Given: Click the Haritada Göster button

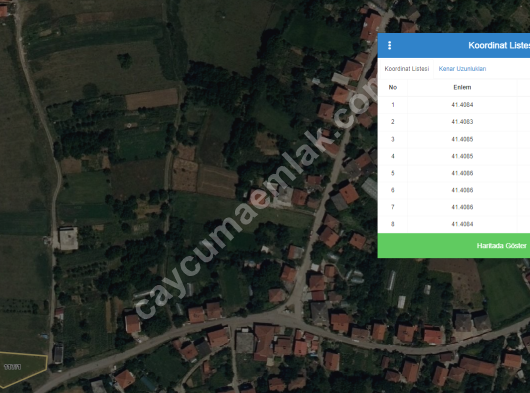Looking at the screenshot, I should coord(454,246).
